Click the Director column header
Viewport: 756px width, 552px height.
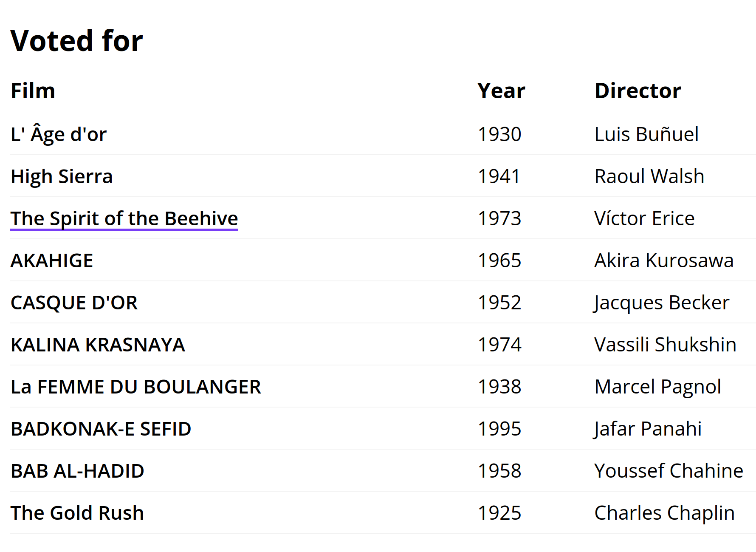638,91
